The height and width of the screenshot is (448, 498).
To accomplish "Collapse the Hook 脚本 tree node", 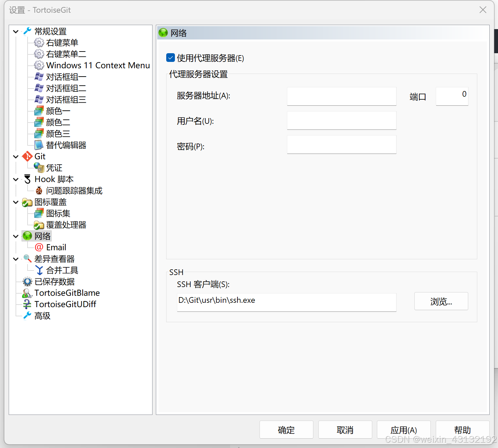I will (x=16, y=179).
